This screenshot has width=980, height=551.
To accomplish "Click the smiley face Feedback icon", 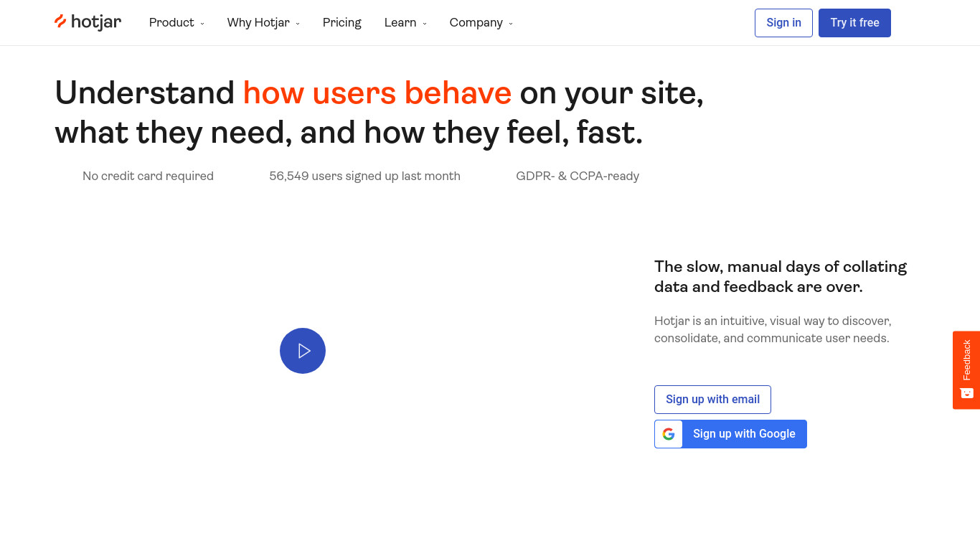I will 966,393.
